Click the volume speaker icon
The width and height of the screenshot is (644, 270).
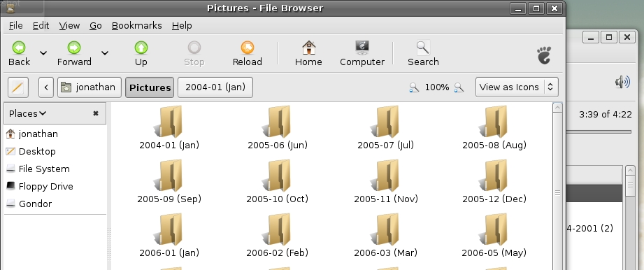tap(622, 83)
